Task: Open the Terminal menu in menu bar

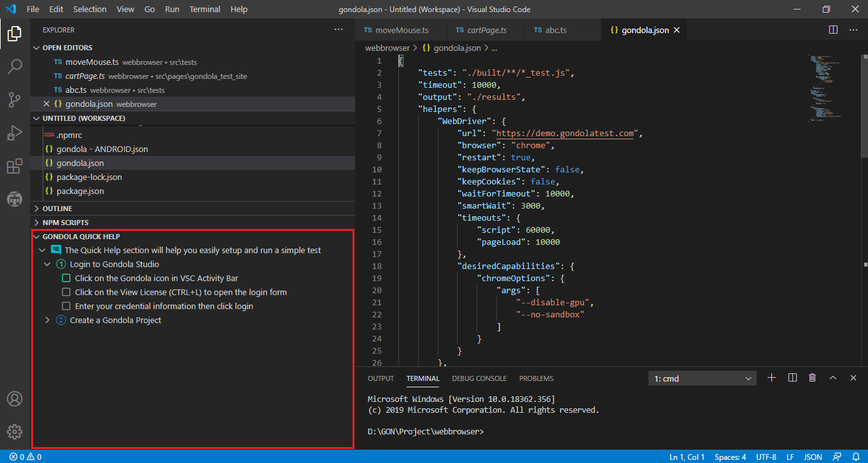Action: 205,10
